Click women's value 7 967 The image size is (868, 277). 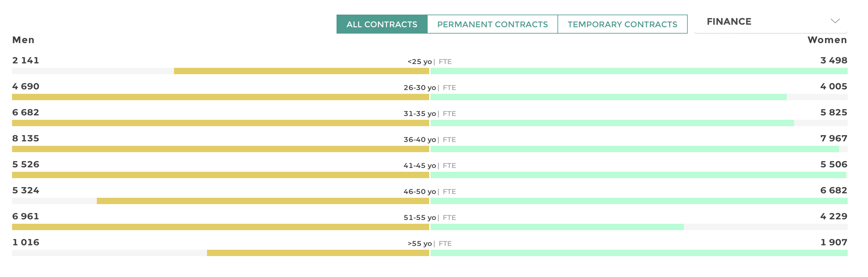(833, 138)
